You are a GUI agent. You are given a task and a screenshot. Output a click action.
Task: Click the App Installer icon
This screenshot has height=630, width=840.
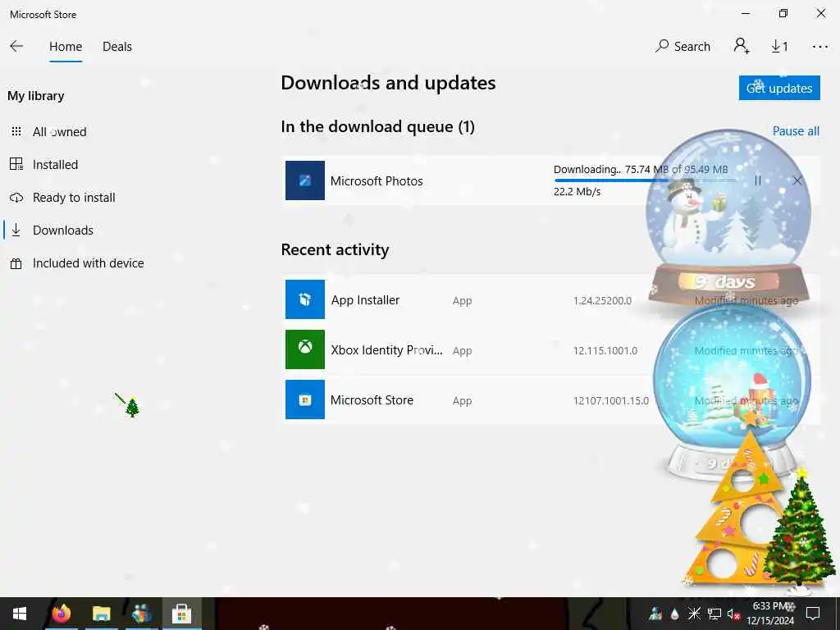(x=305, y=299)
